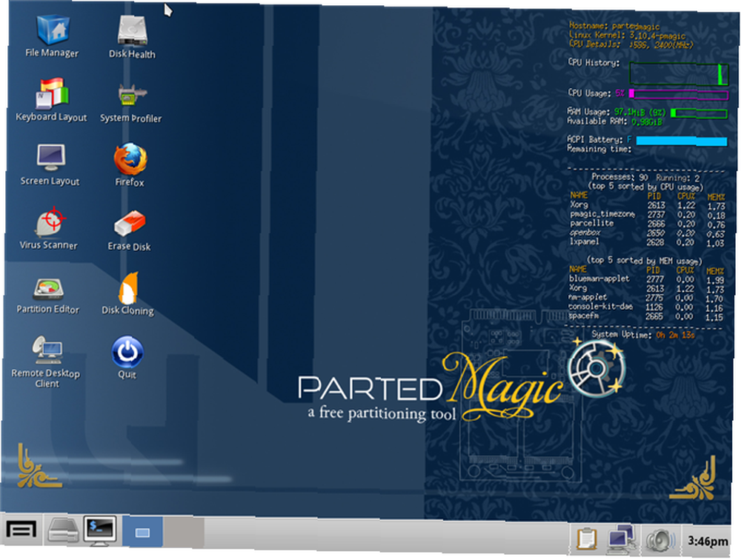Click the disk drive launcher in taskbar

click(x=63, y=530)
